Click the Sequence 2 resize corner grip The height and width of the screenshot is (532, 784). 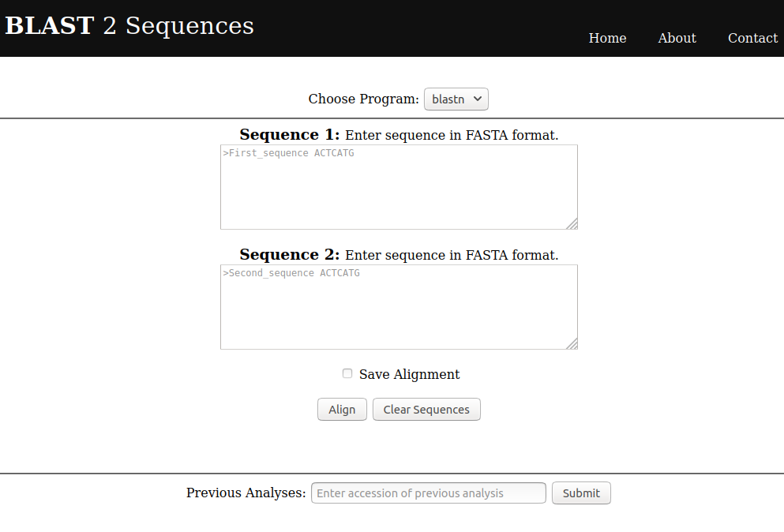click(573, 344)
